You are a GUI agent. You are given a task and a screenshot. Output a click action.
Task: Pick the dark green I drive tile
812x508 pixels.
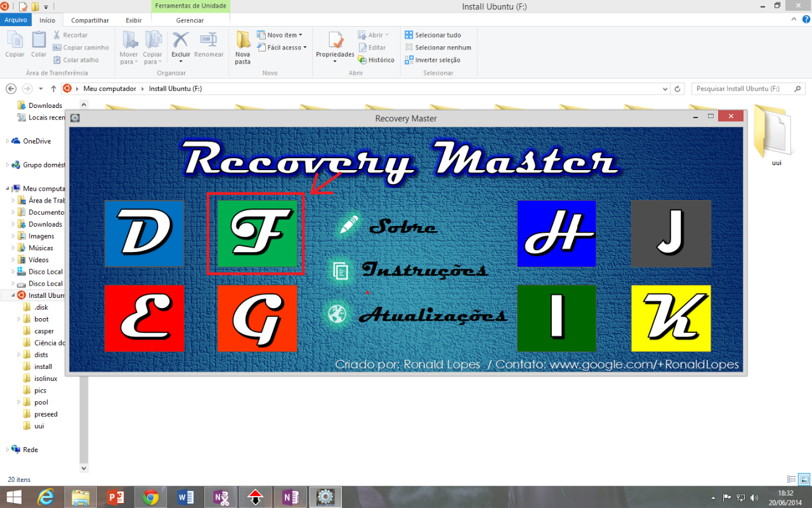556,318
